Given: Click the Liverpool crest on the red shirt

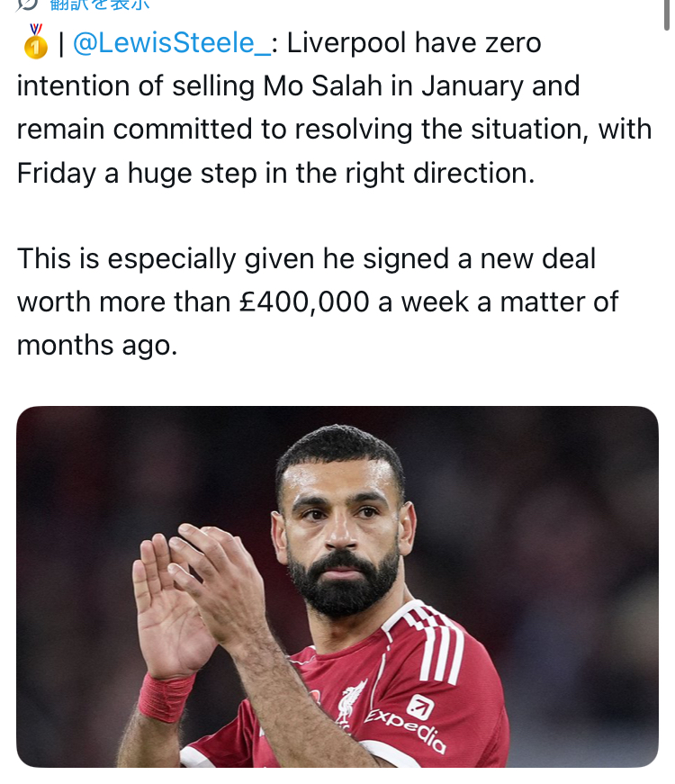Looking at the screenshot, I should coord(350,700).
